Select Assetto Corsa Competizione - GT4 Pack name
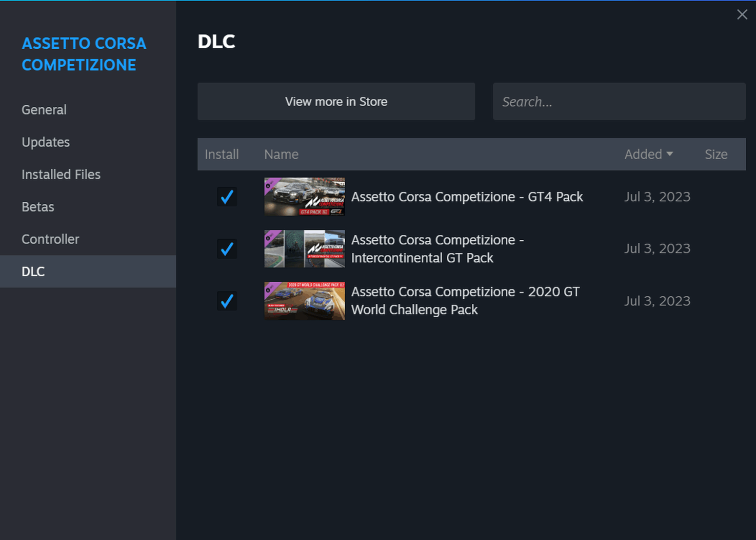The height and width of the screenshot is (540, 756). click(x=467, y=197)
